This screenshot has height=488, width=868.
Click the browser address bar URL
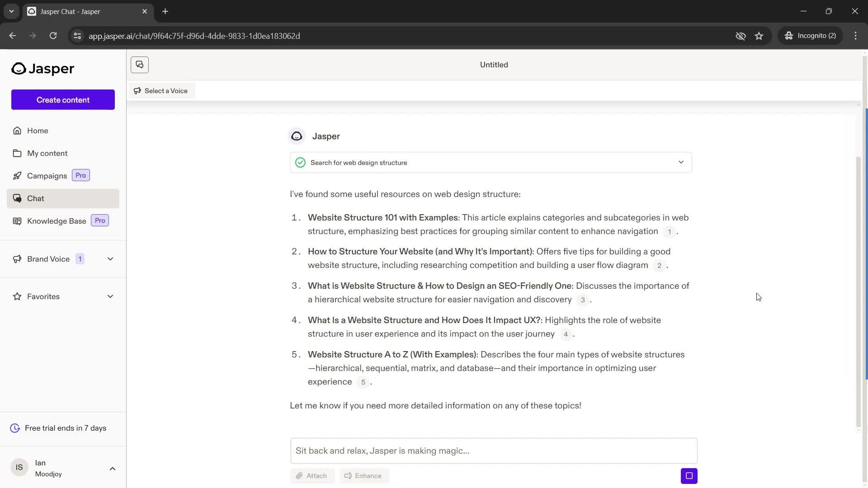[194, 36]
